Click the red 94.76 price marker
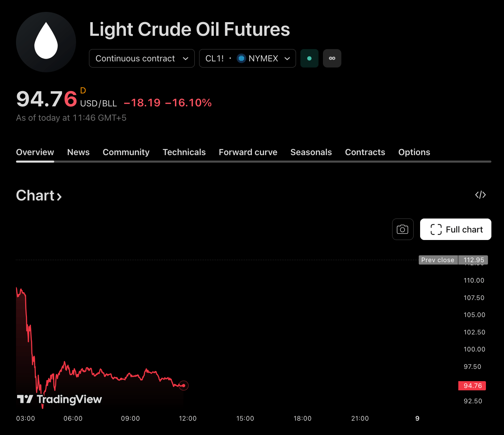Screen dimensions: 504x435 [x=472, y=386]
